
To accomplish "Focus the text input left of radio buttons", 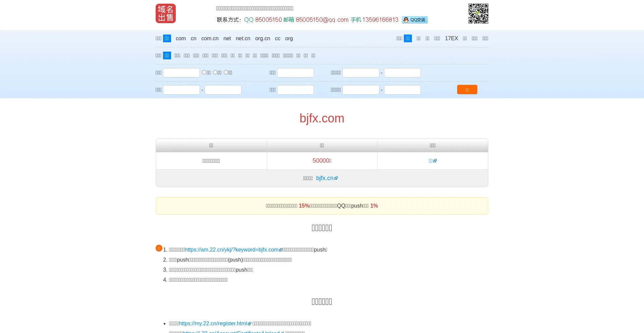I will 181,73.
